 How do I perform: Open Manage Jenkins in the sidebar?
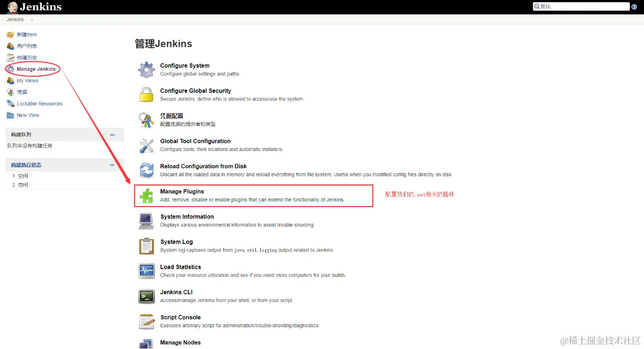click(x=36, y=69)
